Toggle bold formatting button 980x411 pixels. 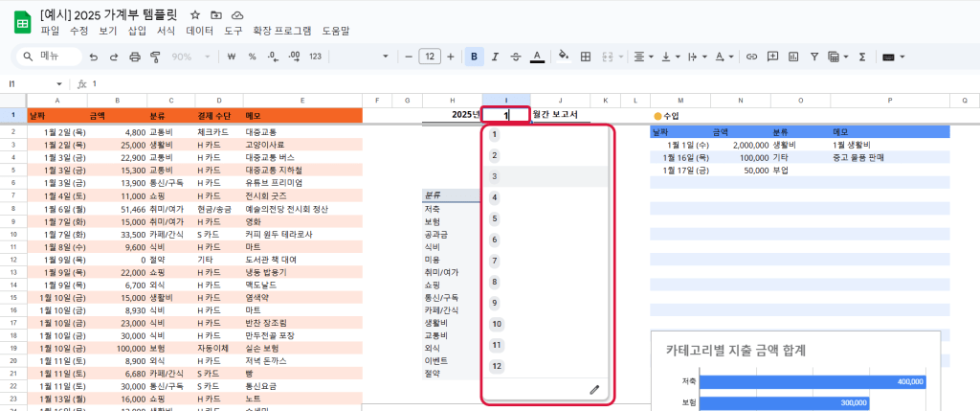(x=474, y=57)
